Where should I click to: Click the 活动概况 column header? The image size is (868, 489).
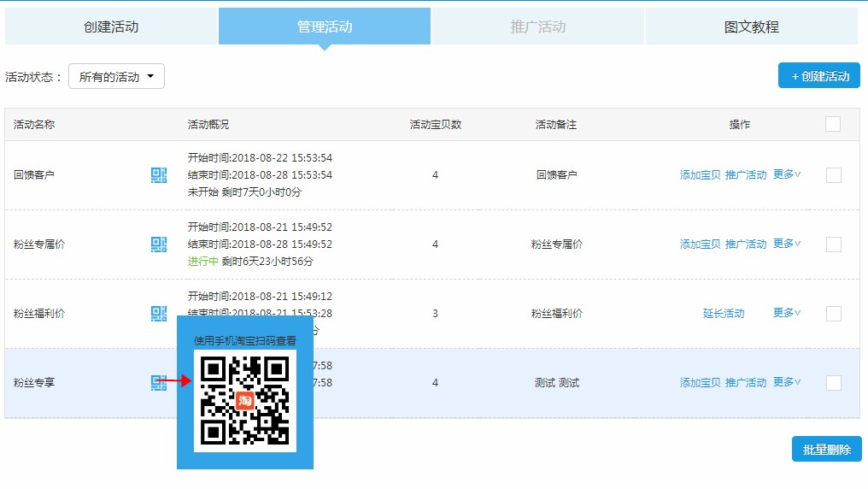208,125
